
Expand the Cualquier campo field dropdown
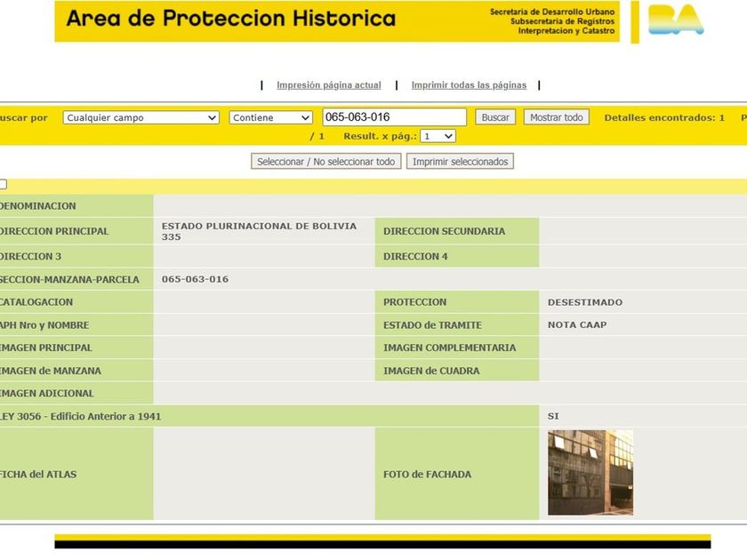tap(141, 117)
